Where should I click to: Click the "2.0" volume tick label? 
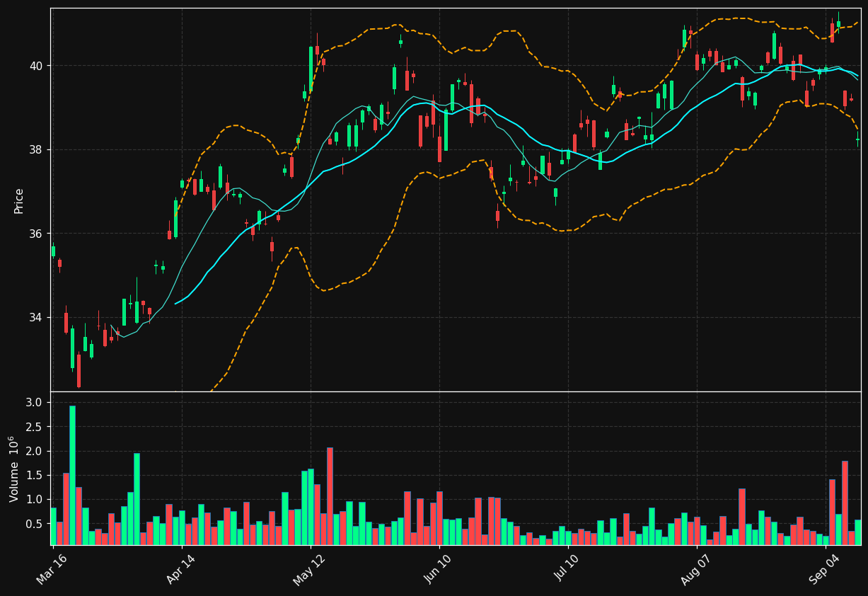point(35,451)
